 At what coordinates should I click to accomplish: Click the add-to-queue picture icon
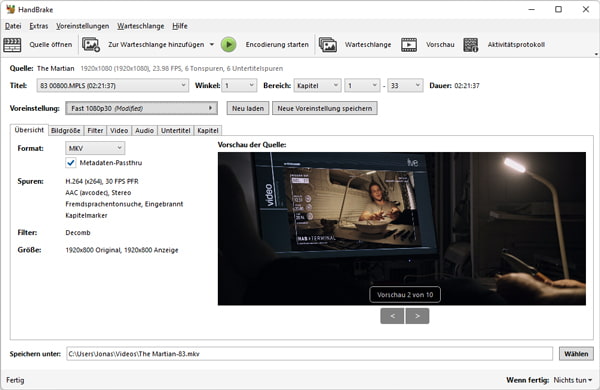[x=91, y=45]
